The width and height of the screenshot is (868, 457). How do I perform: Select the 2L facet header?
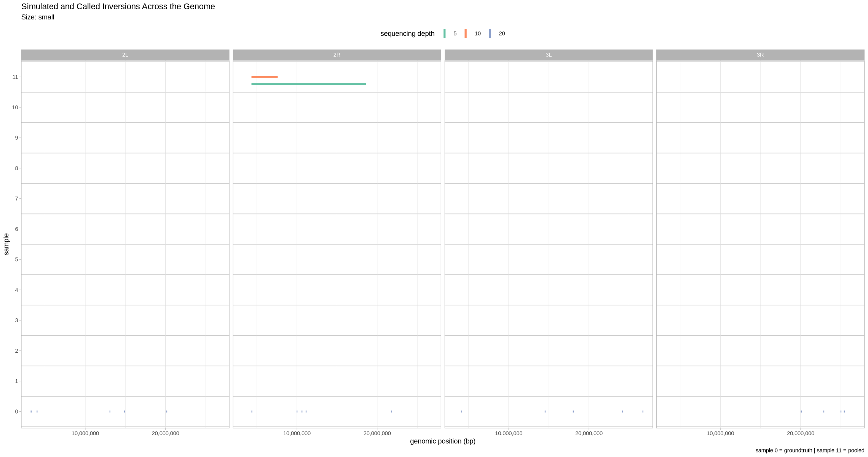click(x=125, y=55)
